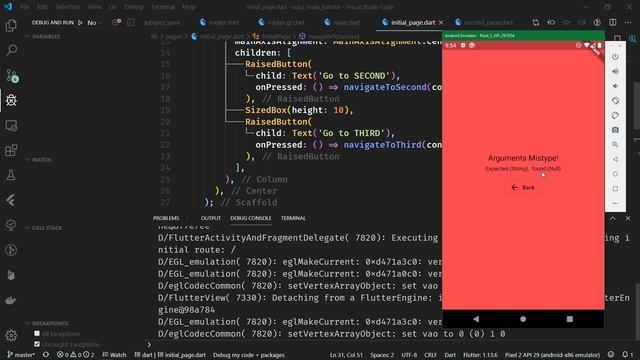Image resolution: width=640 pixels, height=360 pixels.
Task: Click Watch in the status bar
Action: coord(114,355)
